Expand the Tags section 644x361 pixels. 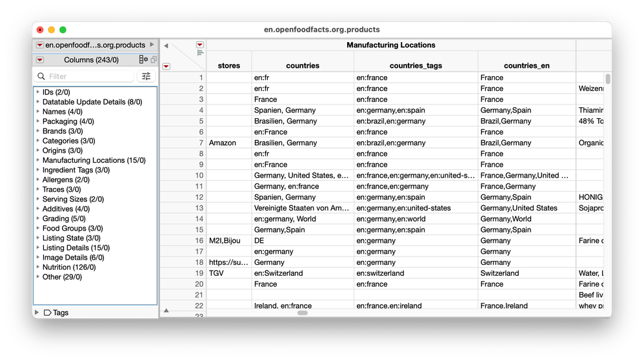(x=37, y=313)
